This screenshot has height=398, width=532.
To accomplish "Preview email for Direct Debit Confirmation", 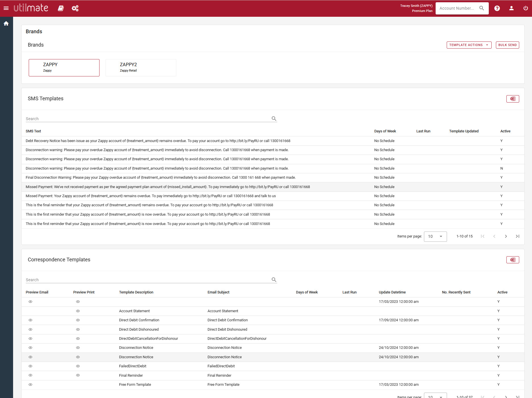I will pyautogui.click(x=30, y=320).
